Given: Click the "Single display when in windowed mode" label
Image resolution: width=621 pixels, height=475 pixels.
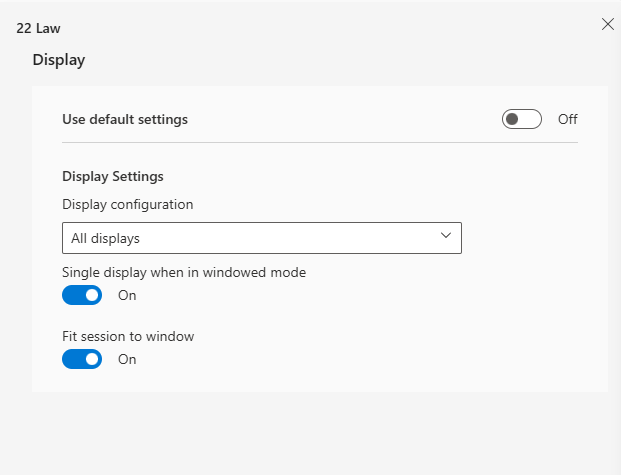Looking at the screenshot, I should (x=184, y=272).
